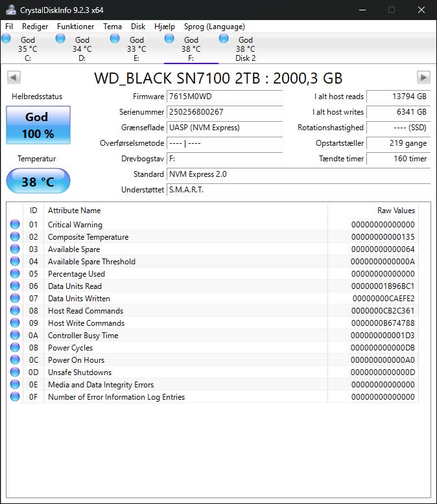437x504 pixels.
Task: Open the Funktioner menu
Action: [75, 27]
